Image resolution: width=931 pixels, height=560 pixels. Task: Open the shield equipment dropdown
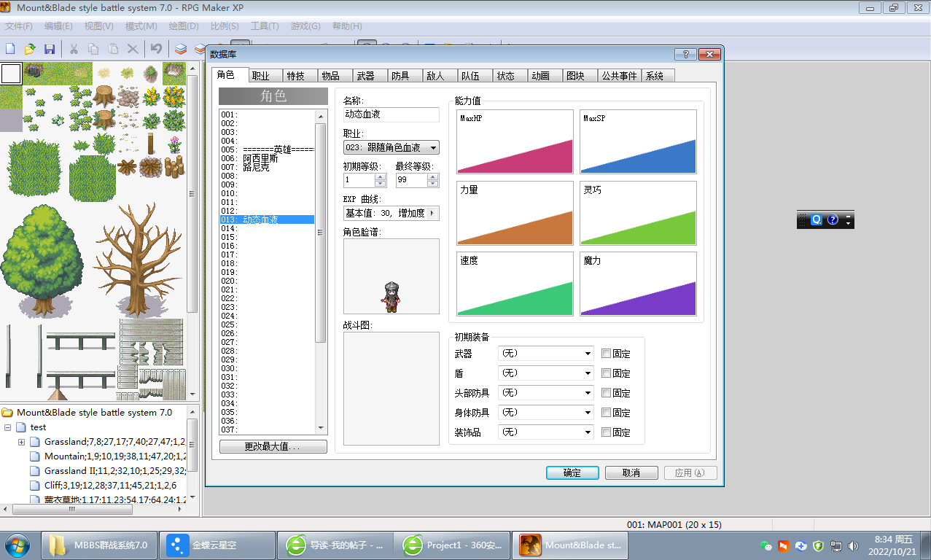click(546, 373)
